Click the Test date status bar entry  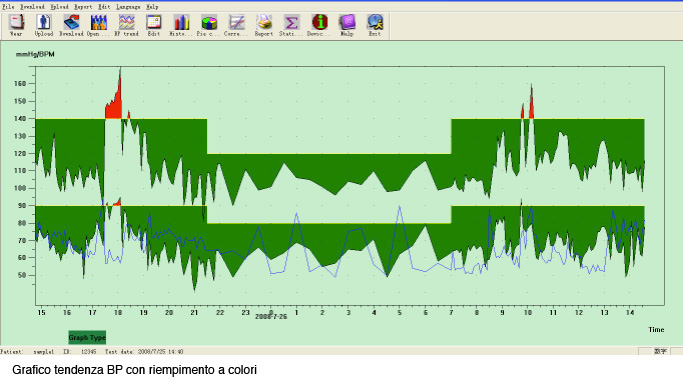pos(144,351)
